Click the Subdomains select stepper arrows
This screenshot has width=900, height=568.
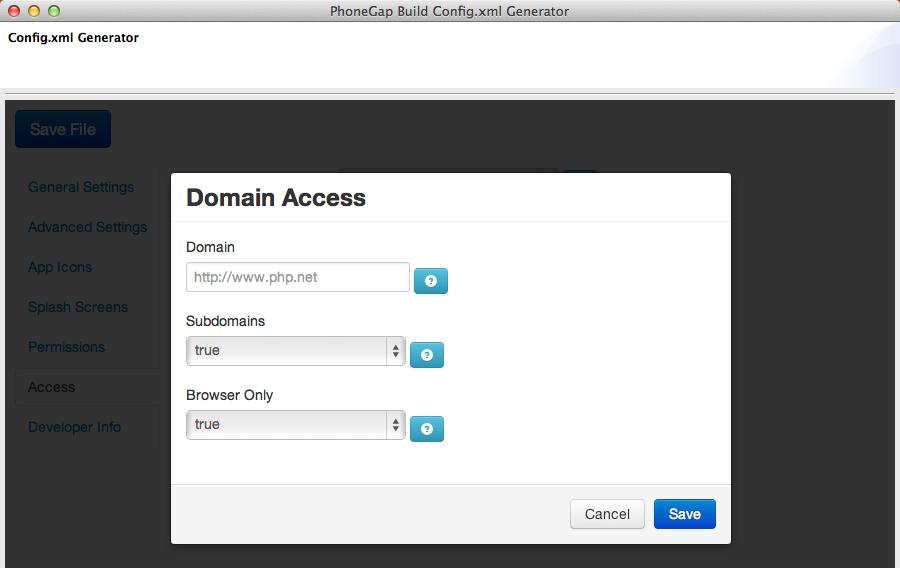(x=395, y=351)
